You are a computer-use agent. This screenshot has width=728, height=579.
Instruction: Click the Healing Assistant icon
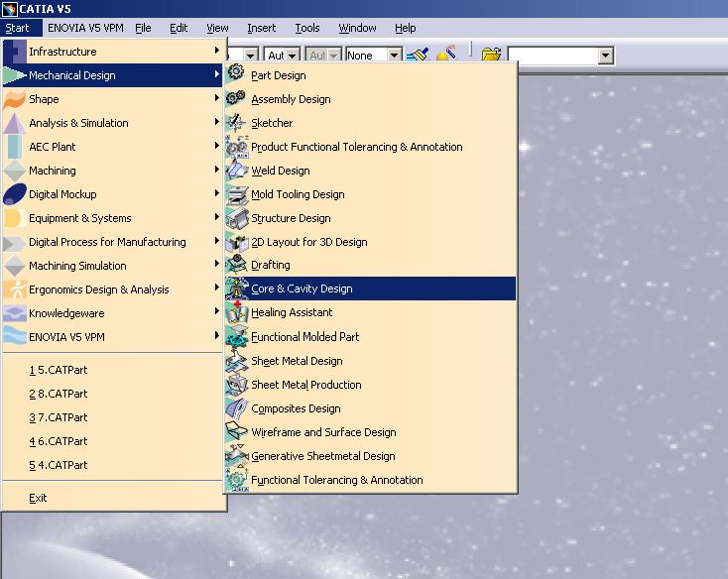click(x=237, y=312)
